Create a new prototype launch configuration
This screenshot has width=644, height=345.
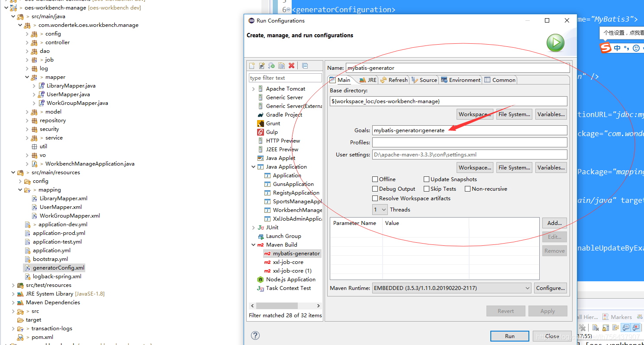(262, 65)
